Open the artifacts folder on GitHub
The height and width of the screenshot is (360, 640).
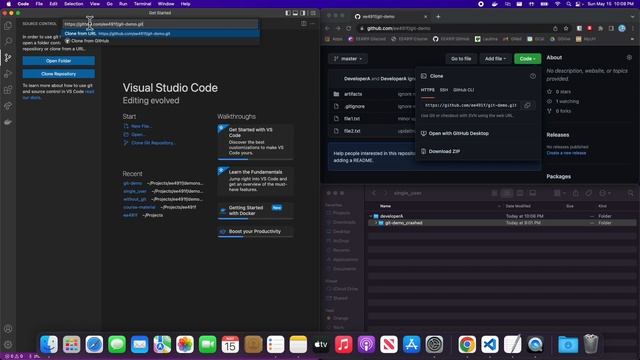(x=353, y=94)
